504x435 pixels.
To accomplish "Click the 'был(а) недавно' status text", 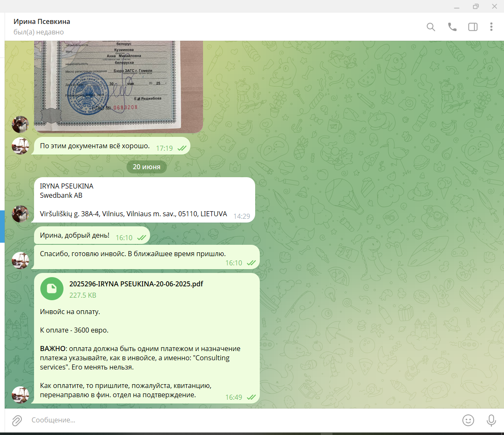I will [39, 32].
